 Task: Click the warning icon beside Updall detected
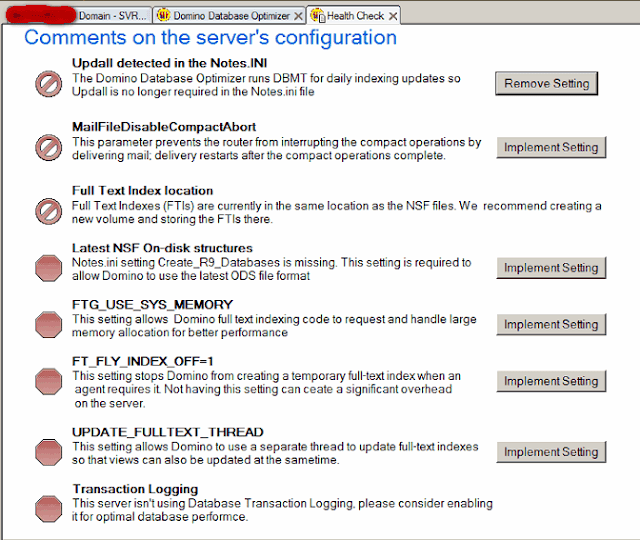[49, 84]
